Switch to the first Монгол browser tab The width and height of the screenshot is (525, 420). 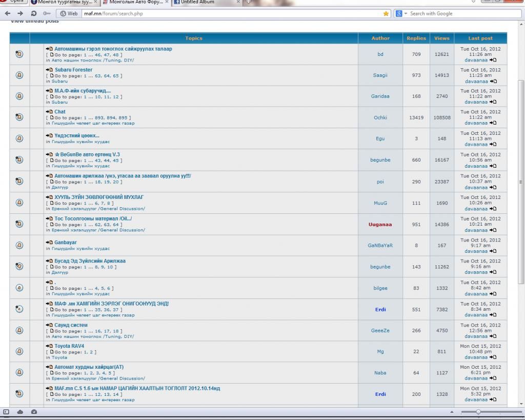tap(64, 3)
